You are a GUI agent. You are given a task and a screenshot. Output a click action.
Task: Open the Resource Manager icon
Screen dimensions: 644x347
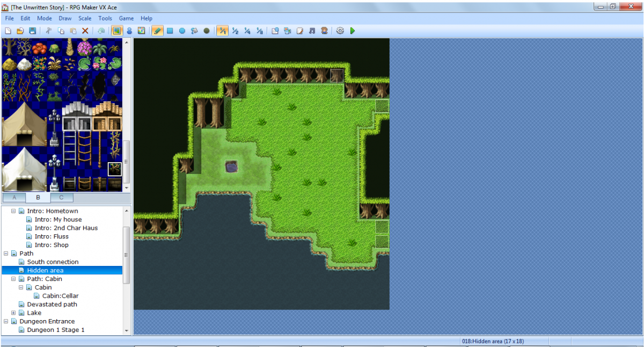click(288, 31)
